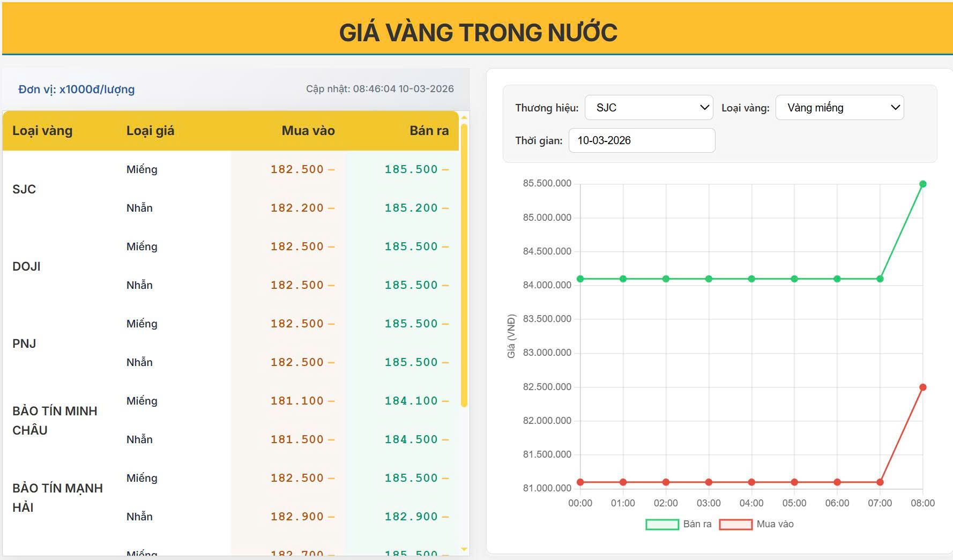Click the 85.500.000 chart axis label
This screenshot has width=953, height=560.
547,183
